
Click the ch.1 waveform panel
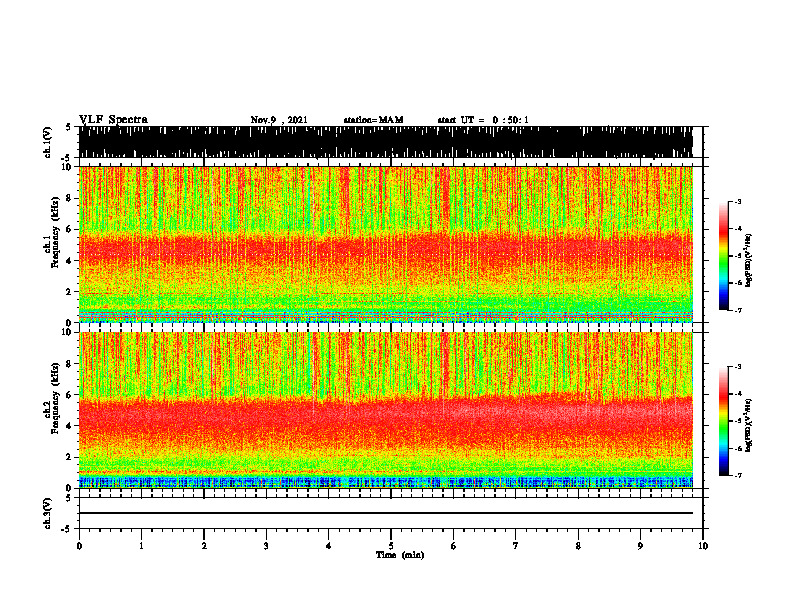[x=385, y=142]
